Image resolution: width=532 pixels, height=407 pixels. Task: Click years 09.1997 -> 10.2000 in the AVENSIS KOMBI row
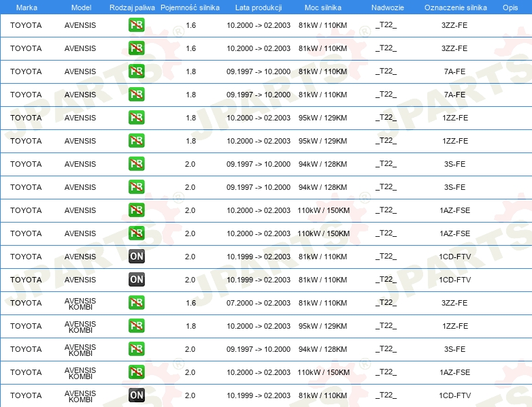[x=259, y=349]
